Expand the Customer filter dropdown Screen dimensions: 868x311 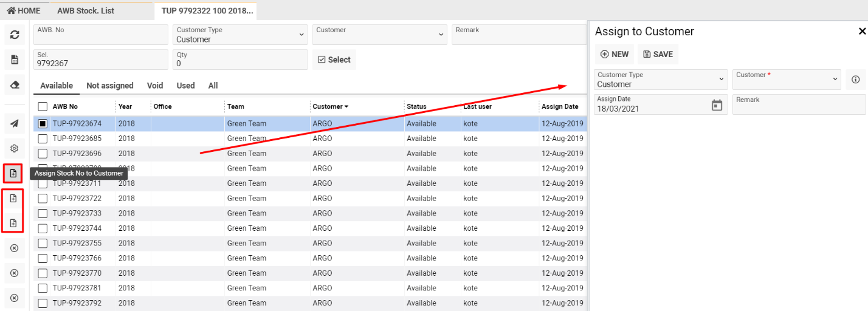click(380, 35)
